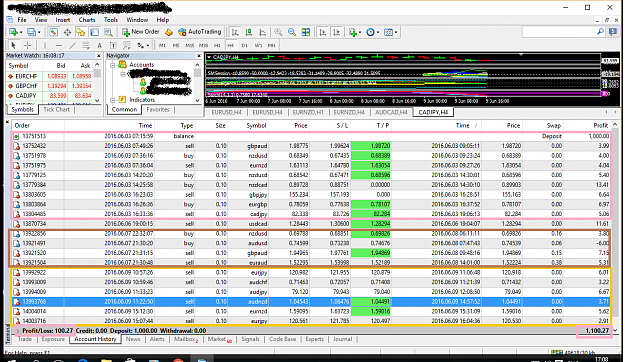Switch timeframe to MN
This screenshot has height=362, width=625.
tap(271, 45)
